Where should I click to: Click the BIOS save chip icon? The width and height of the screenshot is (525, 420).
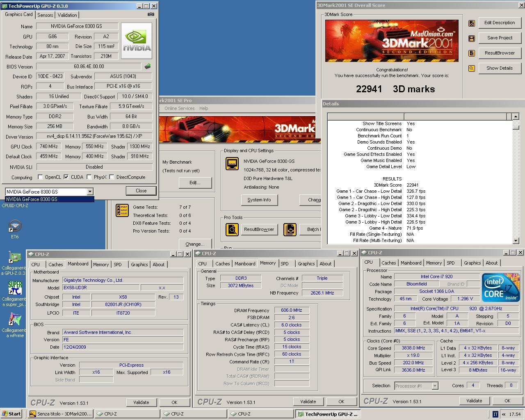148,66
